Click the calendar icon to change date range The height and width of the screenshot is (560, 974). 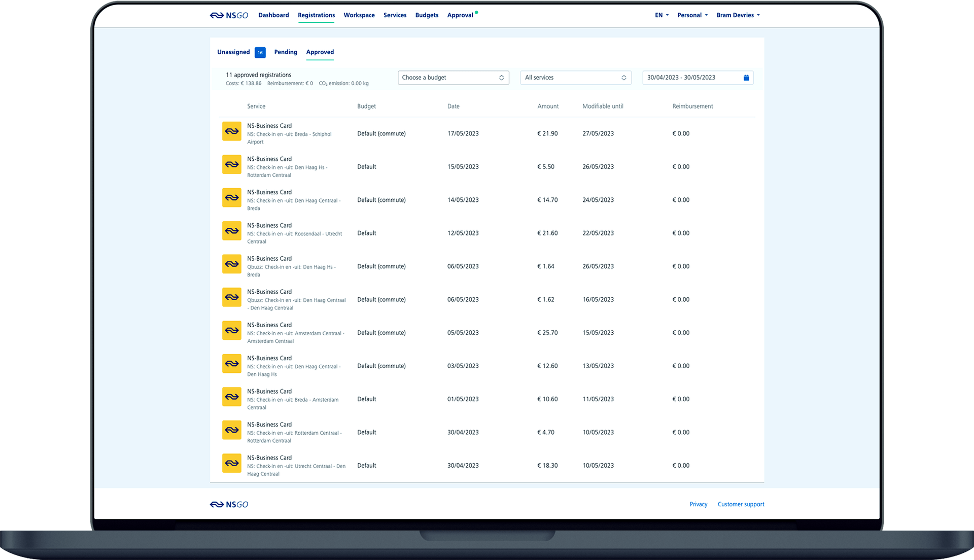tap(747, 78)
